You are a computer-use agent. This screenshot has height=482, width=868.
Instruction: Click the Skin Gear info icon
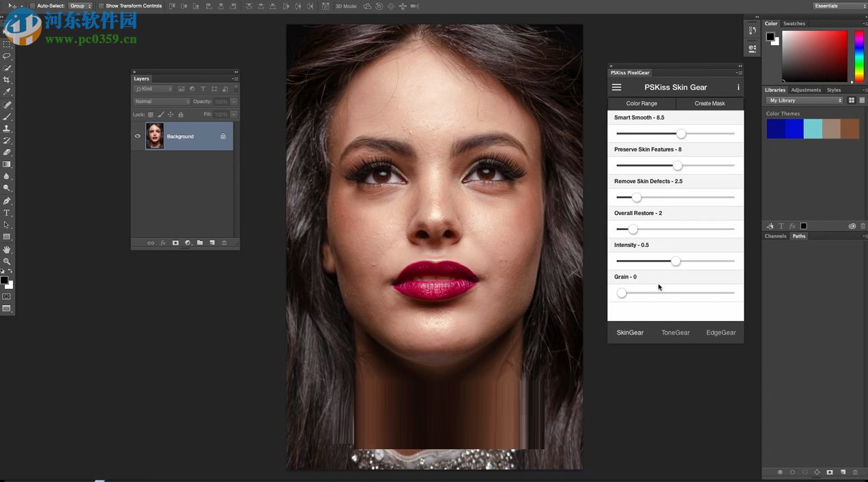[738, 87]
